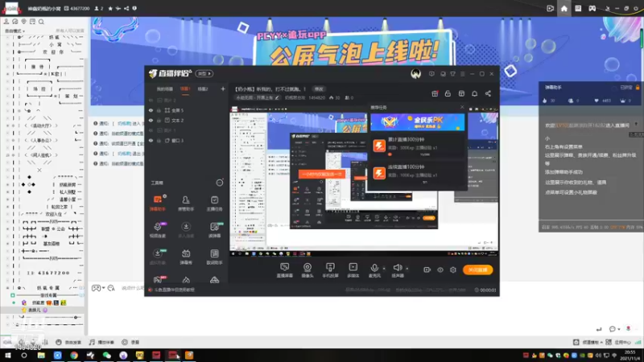Click the YY home icon in top bar
The height and width of the screenshot is (362, 644).
(564, 8)
